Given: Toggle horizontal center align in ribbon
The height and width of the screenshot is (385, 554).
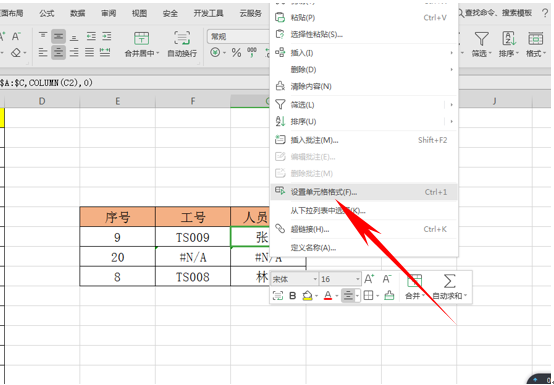Looking at the screenshot, I should pos(58,53).
